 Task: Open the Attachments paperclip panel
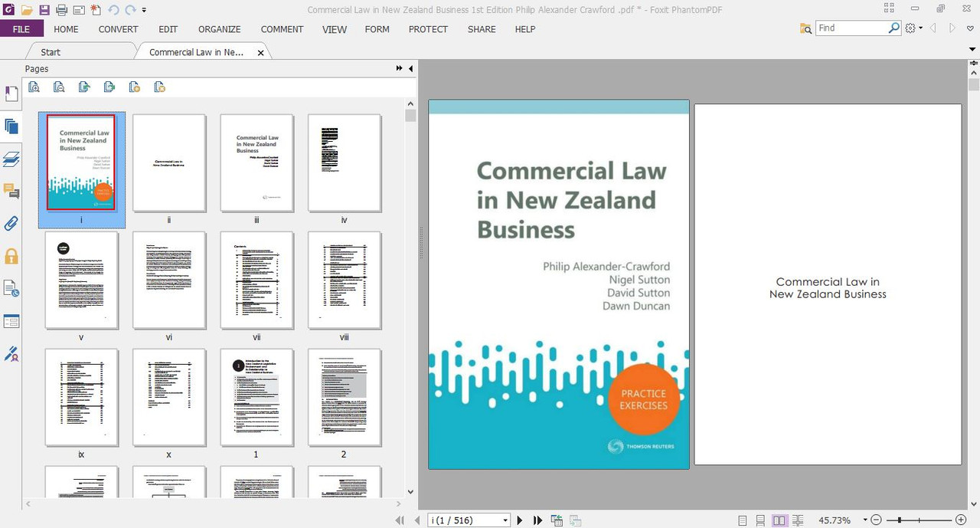(11, 224)
